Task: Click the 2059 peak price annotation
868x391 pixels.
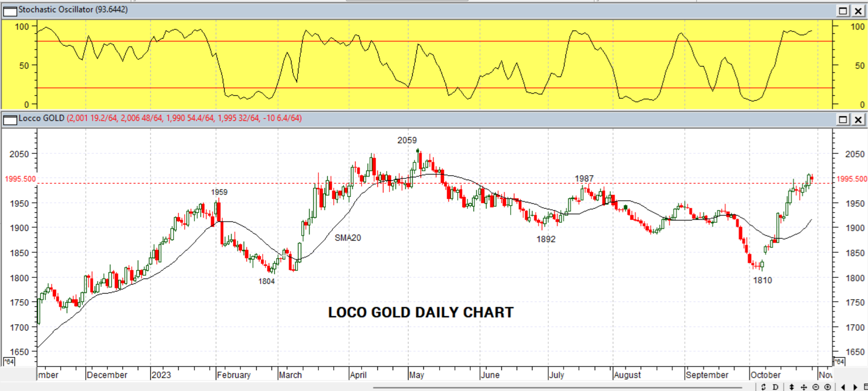Action: [x=407, y=140]
